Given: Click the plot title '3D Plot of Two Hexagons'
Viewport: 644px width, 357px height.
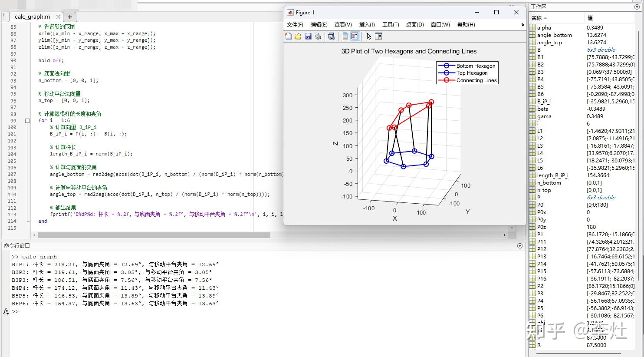Looking at the screenshot, I should point(409,51).
